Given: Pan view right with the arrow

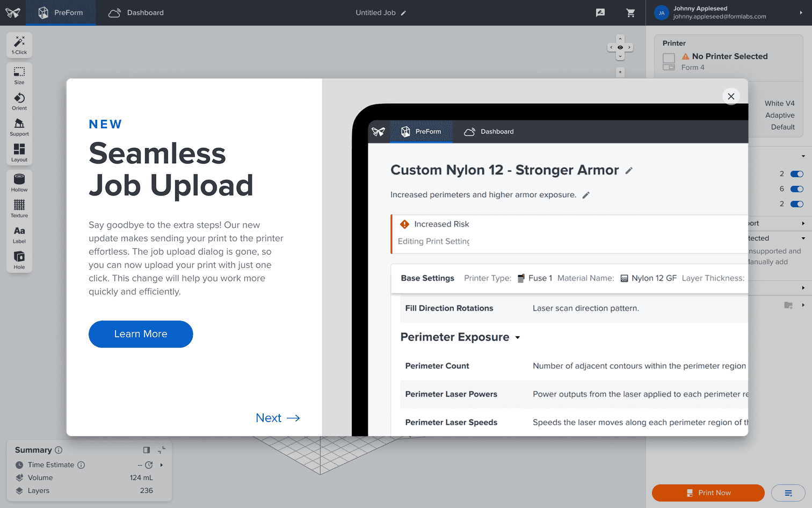Looking at the screenshot, I should coord(629,47).
